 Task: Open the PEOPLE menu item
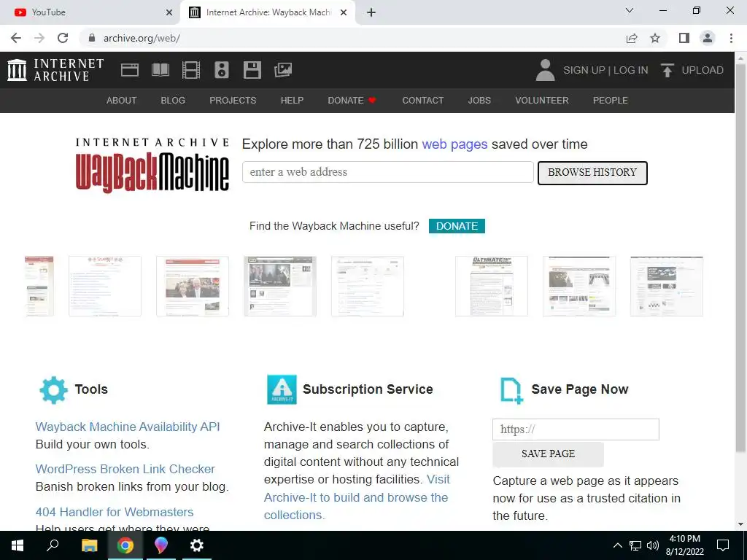(611, 101)
